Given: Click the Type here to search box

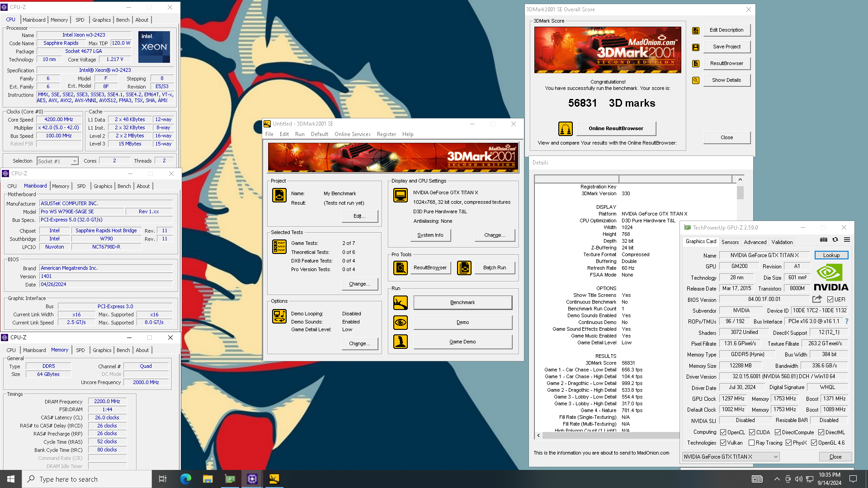Looking at the screenshot, I should pos(87,479).
